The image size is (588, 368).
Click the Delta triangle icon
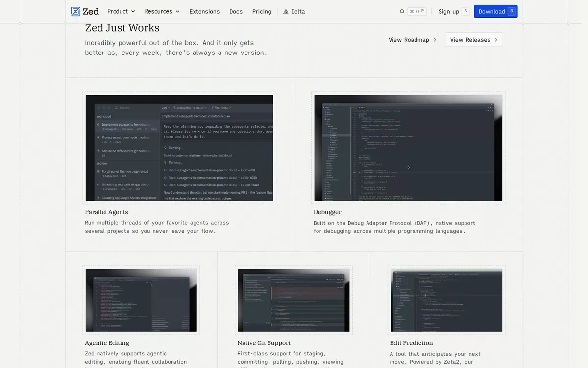pyautogui.click(x=286, y=11)
